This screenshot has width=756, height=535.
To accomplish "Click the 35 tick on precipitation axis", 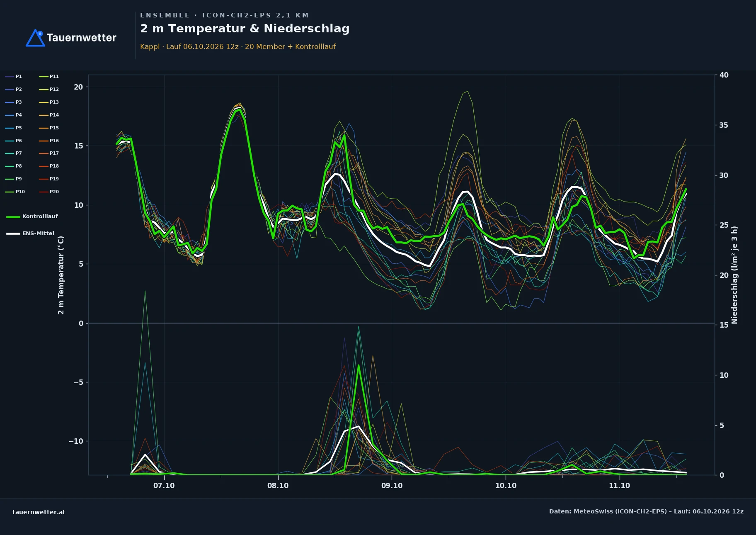I will pos(724,125).
